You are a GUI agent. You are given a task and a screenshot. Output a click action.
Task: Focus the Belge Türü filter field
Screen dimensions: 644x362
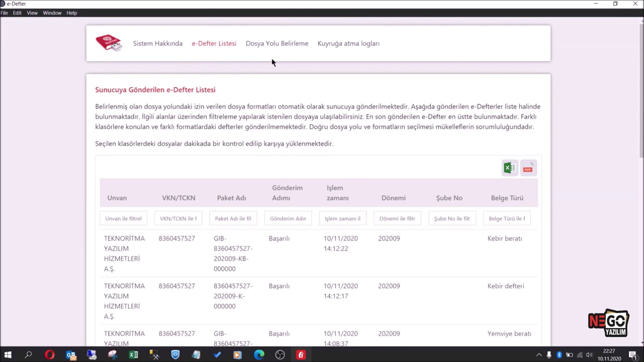pos(507,218)
